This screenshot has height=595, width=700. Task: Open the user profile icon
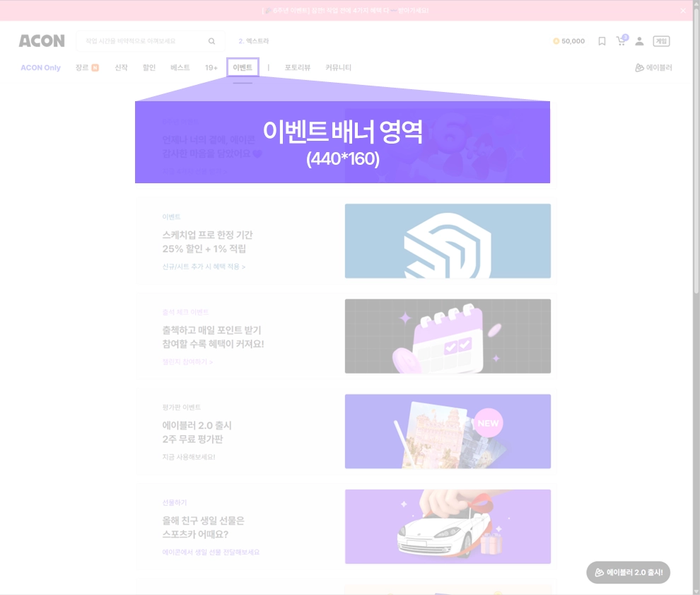pyautogui.click(x=639, y=41)
